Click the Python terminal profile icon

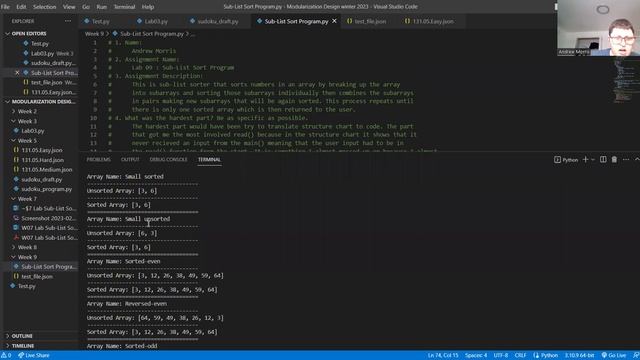point(557,160)
